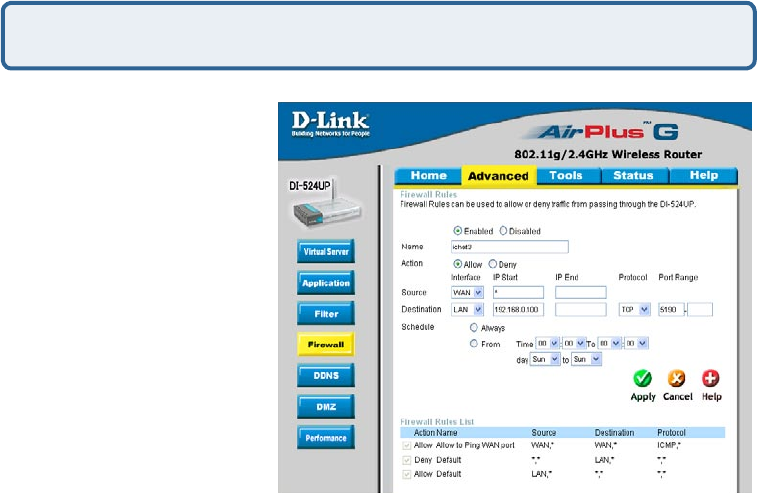Open the end time hour dropdown
The image size is (757, 493).
coord(609,343)
